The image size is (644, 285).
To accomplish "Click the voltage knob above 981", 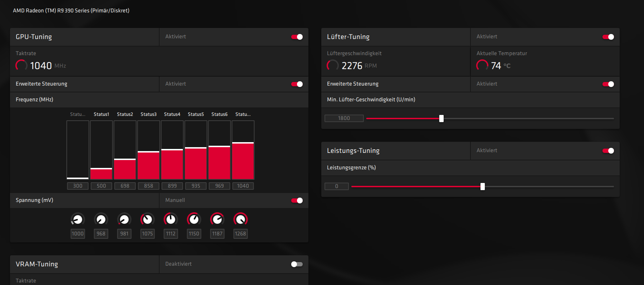I will 124,219.
